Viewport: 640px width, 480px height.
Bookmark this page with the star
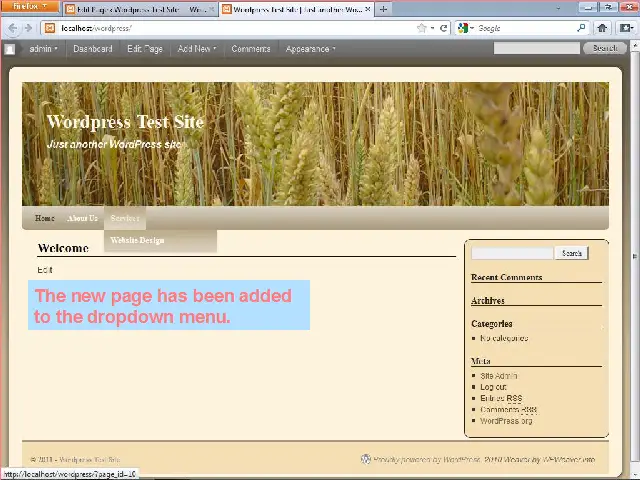[422, 28]
